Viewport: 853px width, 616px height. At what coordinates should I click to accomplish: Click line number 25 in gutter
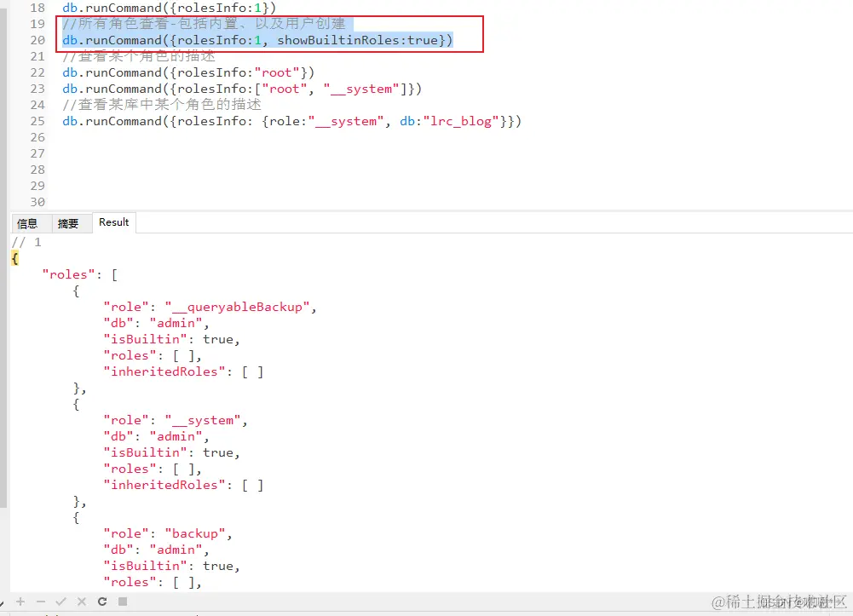[x=37, y=121]
